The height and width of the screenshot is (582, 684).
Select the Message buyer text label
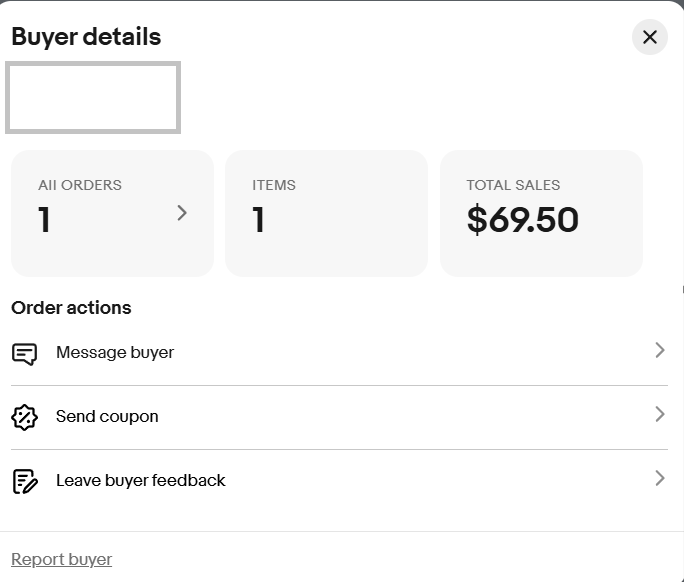coord(115,352)
